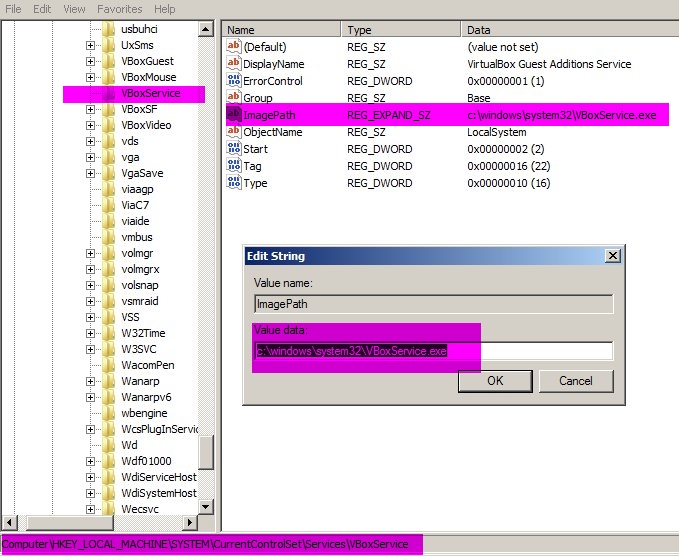
Task: Click the viaagp folder icon
Action: (109, 189)
